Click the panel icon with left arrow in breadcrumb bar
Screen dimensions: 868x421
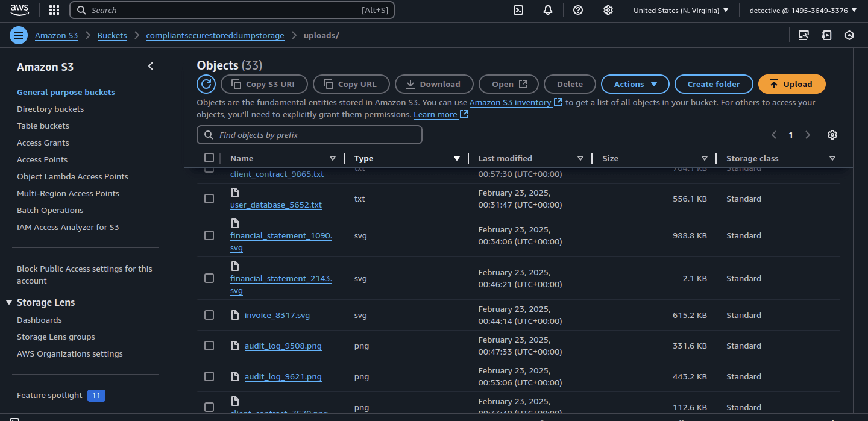click(x=826, y=35)
